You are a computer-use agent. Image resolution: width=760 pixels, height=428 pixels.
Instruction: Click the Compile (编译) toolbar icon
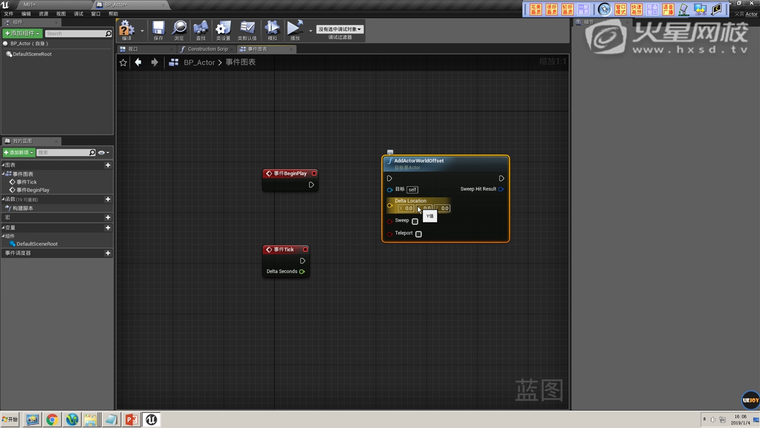click(x=126, y=29)
